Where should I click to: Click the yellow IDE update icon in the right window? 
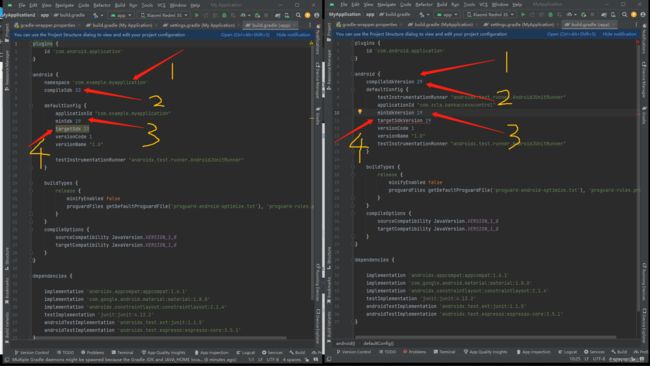pyautogui.click(x=633, y=15)
